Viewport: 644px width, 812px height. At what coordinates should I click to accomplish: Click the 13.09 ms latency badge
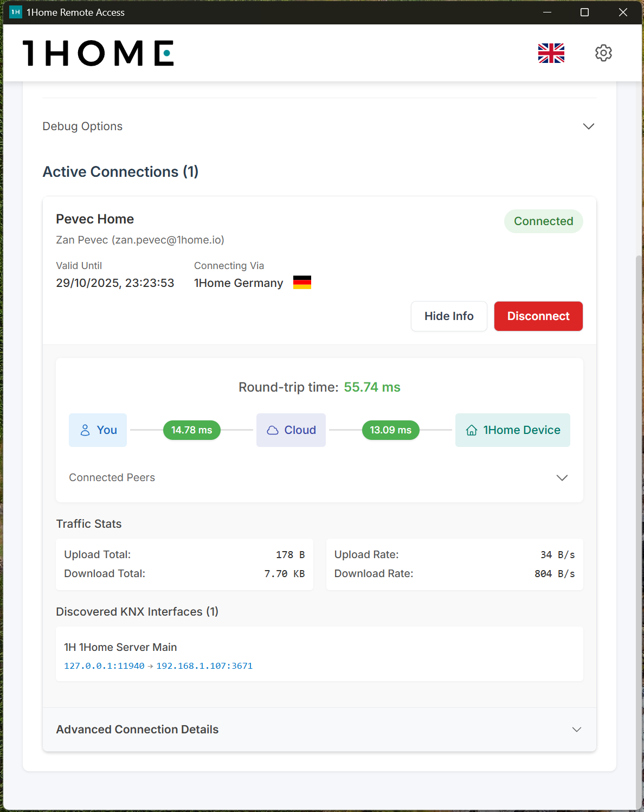(x=391, y=430)
